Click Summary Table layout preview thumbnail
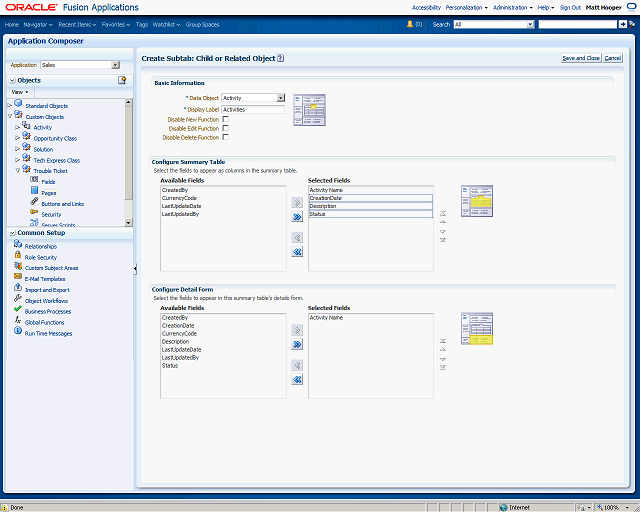The height and width of the screenshot is (512, 640). [477, 201]
